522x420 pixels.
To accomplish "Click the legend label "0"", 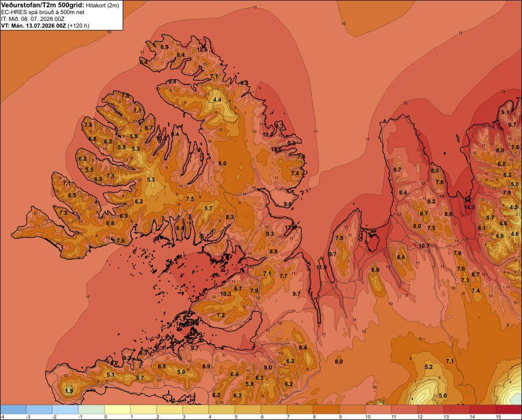I will (105, 417).
